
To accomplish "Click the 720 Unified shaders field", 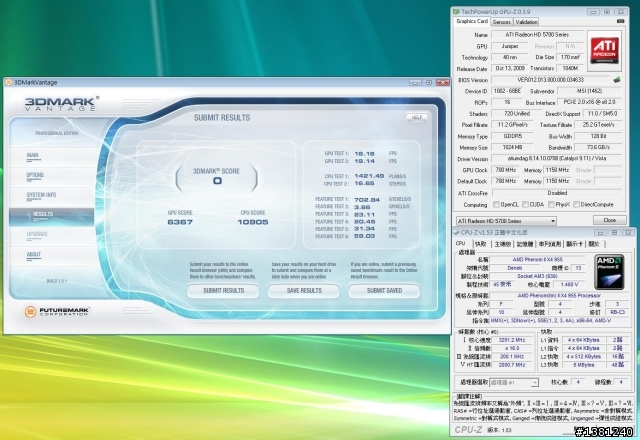I will (516, 113).
